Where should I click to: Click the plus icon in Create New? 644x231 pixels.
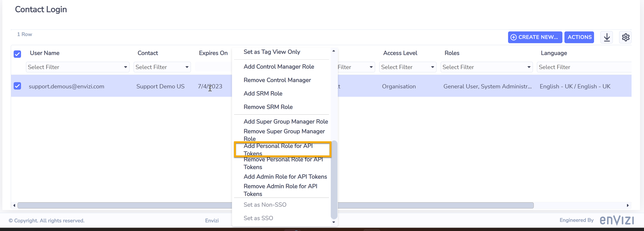[513, 37]
